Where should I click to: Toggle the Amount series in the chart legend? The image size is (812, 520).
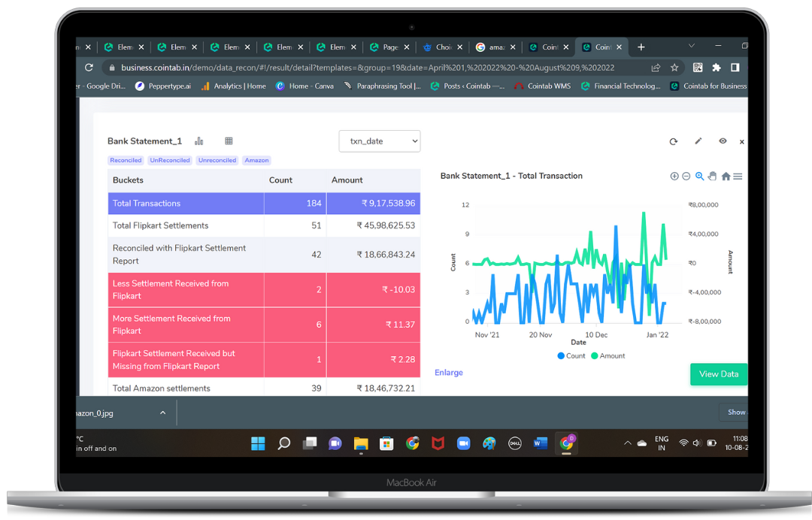pyautogui.click(x=607, y=355)
